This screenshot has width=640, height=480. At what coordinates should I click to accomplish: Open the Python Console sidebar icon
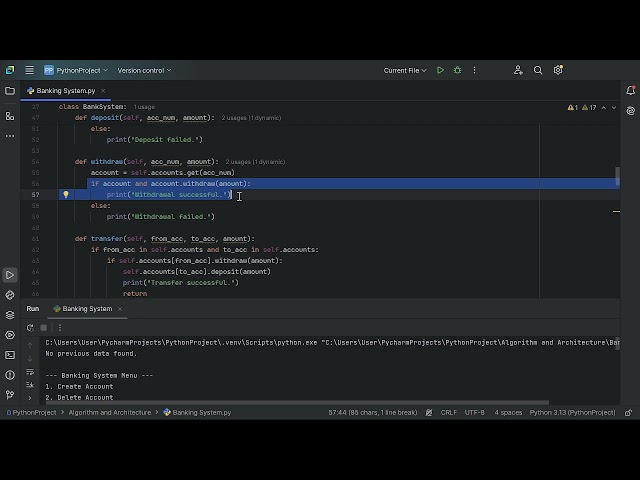point(10,335)
